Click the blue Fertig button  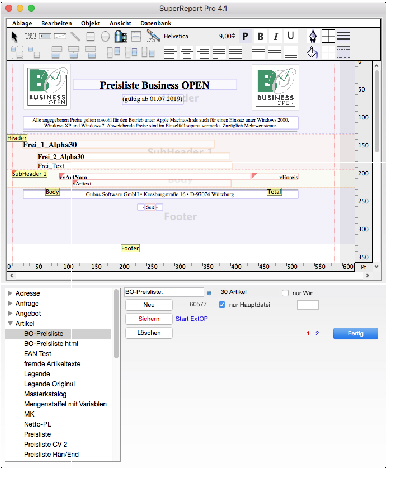click(x=355, y=333)
